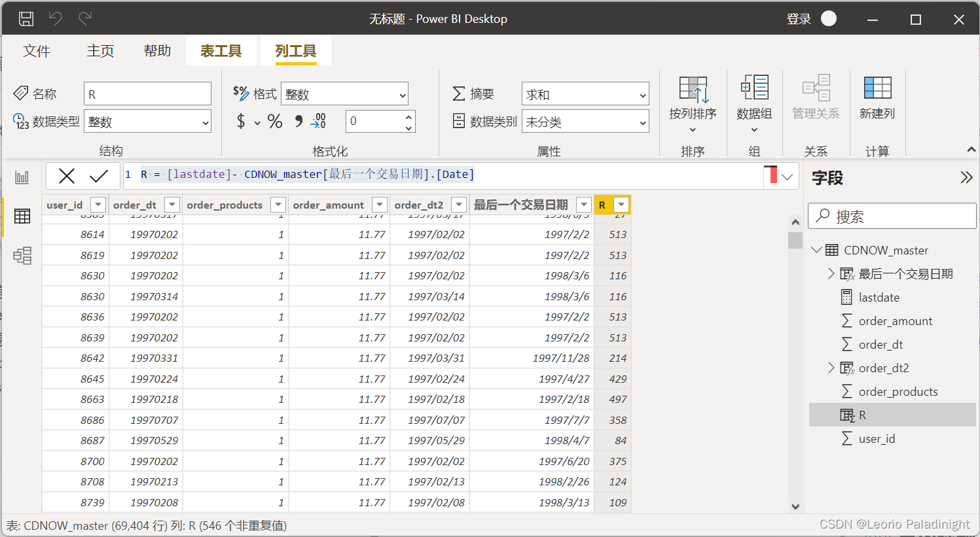Click Sort by column icon
This screenshot has height=537, width=980.
693,90
